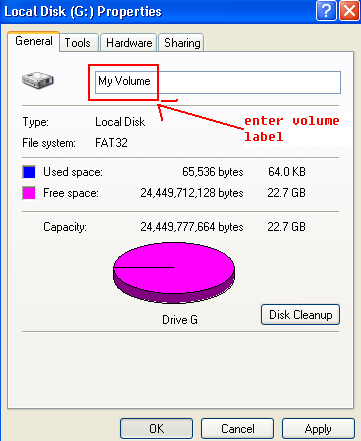The image size is (361, 441).
Task: Launch Disk Cleanup
Action: click(x=300, y=314)
